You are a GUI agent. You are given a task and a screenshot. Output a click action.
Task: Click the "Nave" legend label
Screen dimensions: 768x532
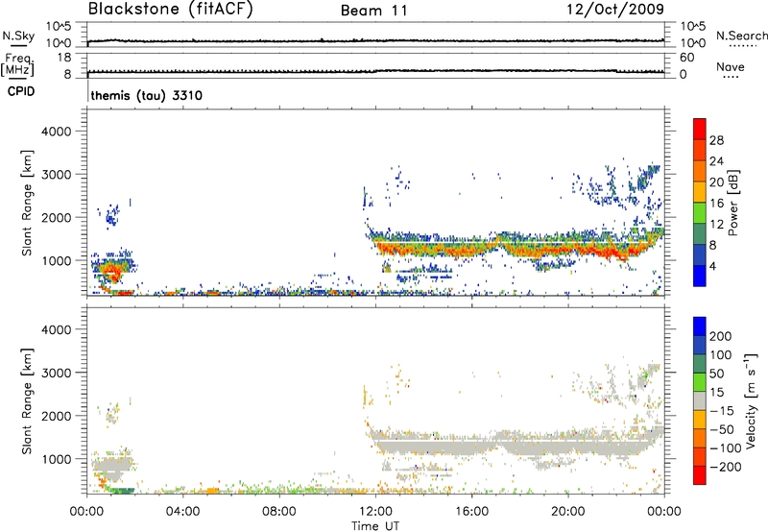731,66
